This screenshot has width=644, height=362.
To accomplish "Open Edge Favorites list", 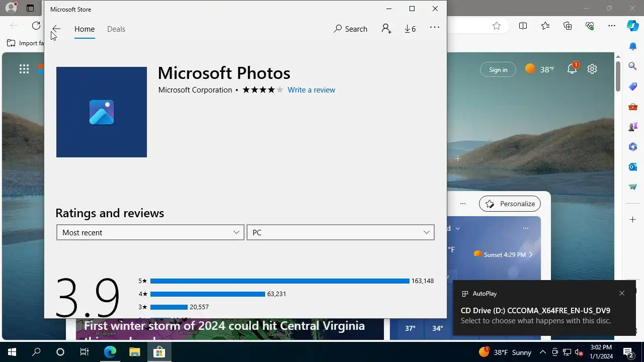I will pos(545,26).
